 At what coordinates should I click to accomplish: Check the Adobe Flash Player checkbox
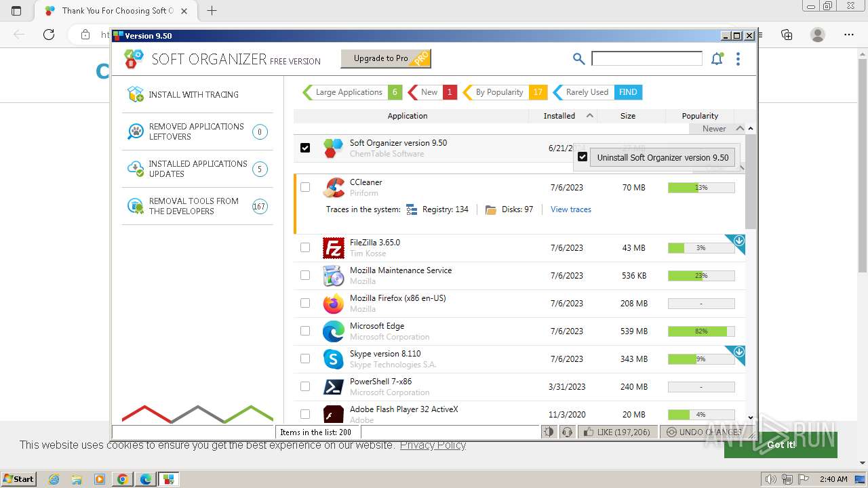pos(305,414)
